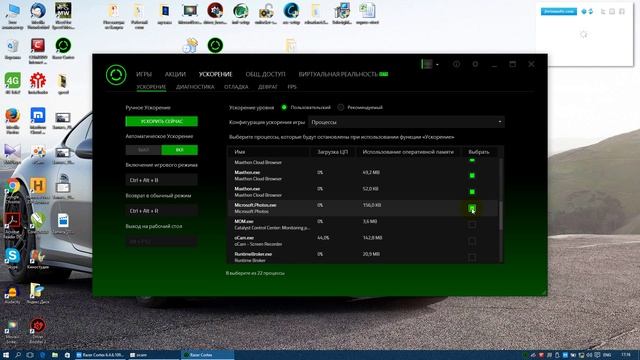
Task: Switch to the ДЕФРАГ sub-tab
Action: coord(268,87)
